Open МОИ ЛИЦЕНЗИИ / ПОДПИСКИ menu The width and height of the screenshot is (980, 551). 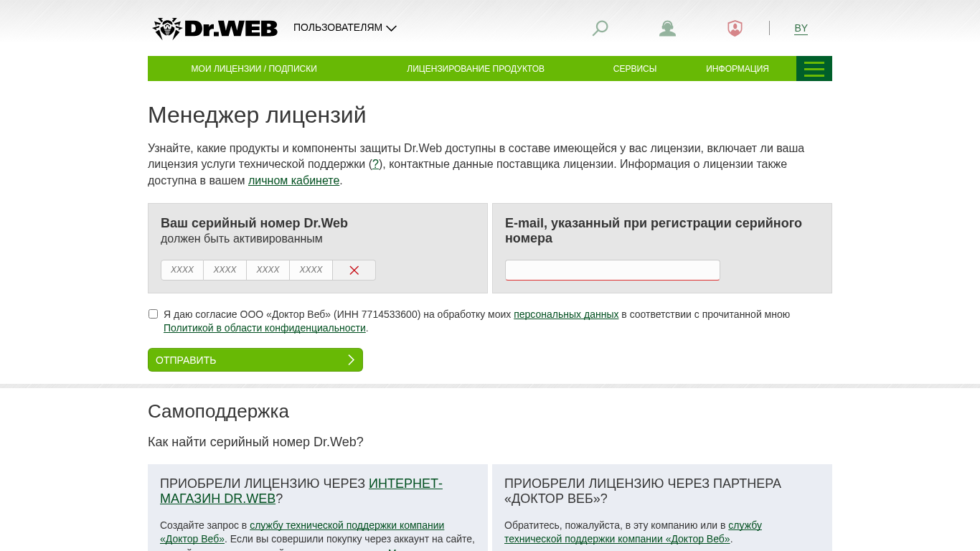(x=254, y=69)
